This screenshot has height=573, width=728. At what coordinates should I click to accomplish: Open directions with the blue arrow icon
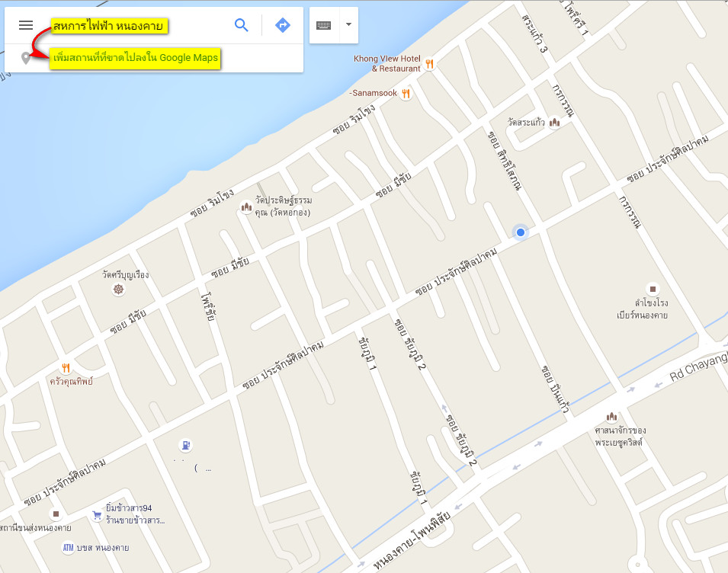click(283, 25)
